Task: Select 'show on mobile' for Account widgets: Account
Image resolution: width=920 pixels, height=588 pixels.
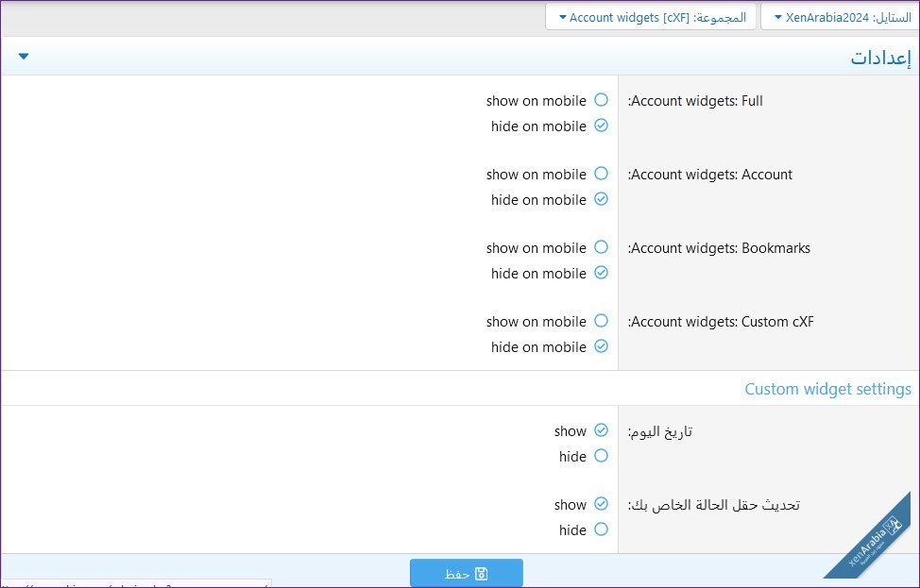Action: (x=601, y=174)
